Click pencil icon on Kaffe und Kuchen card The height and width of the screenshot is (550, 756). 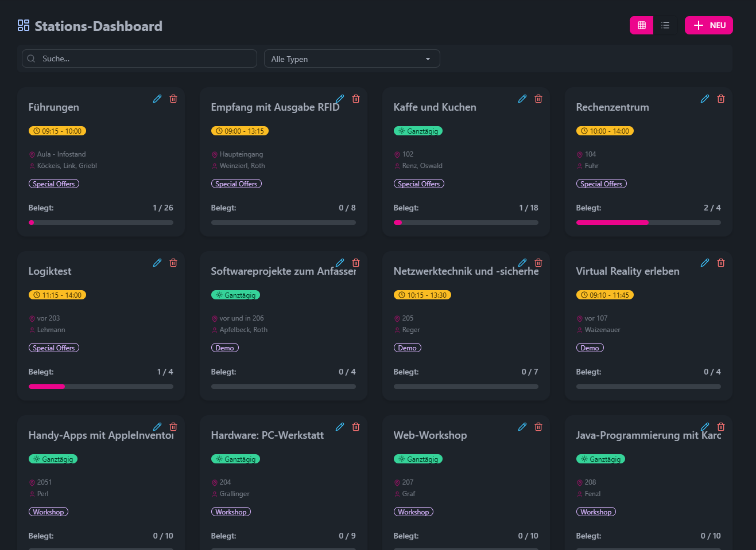(x=522, y=99)
